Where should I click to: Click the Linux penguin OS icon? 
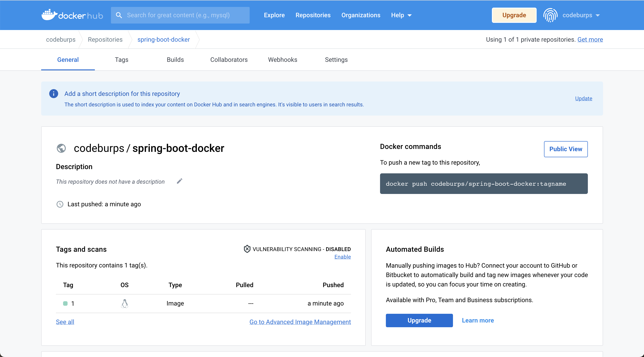click(125, 303)
